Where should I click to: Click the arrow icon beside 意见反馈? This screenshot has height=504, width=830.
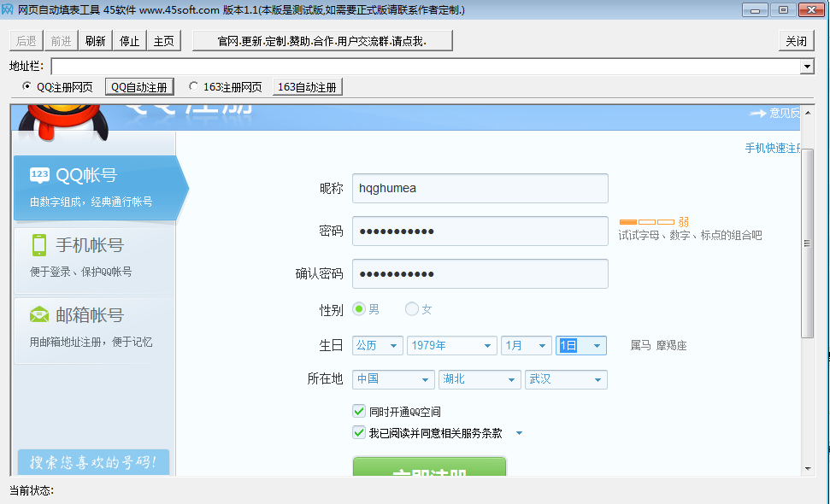[x=758, y=113]
